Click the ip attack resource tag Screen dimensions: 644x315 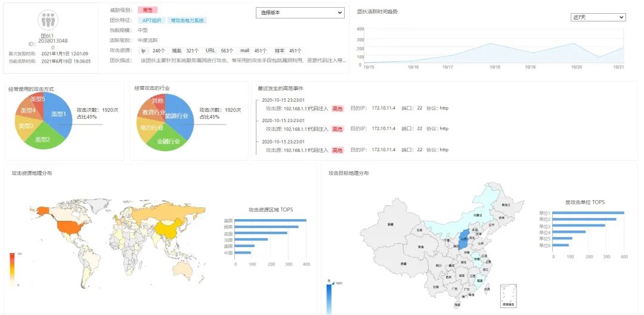(x=143, y=51)
